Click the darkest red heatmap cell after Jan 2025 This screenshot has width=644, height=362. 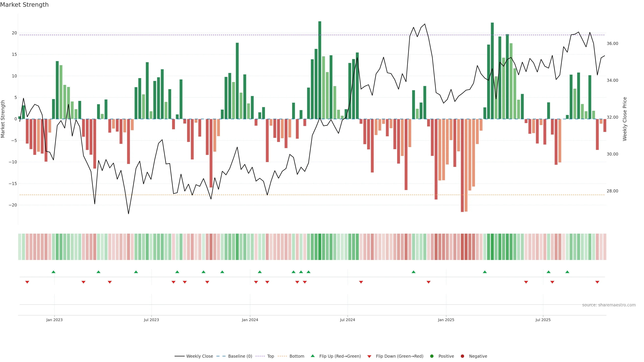(462, 247)
